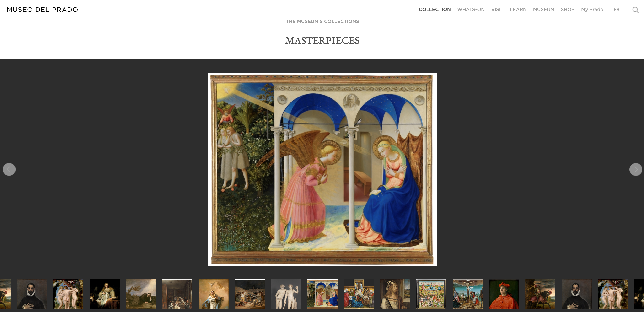Image resolution: width=644 pixels, height=312 pixels.
Task: Open the large Annunciation painting
Action: click(x=322, y=169)
